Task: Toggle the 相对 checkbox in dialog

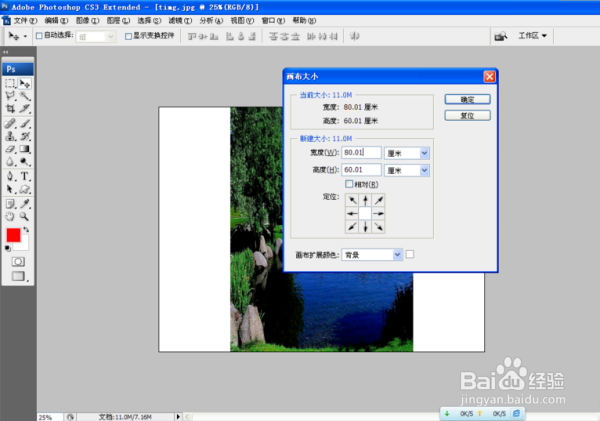Action: click(x=349, y=184)
